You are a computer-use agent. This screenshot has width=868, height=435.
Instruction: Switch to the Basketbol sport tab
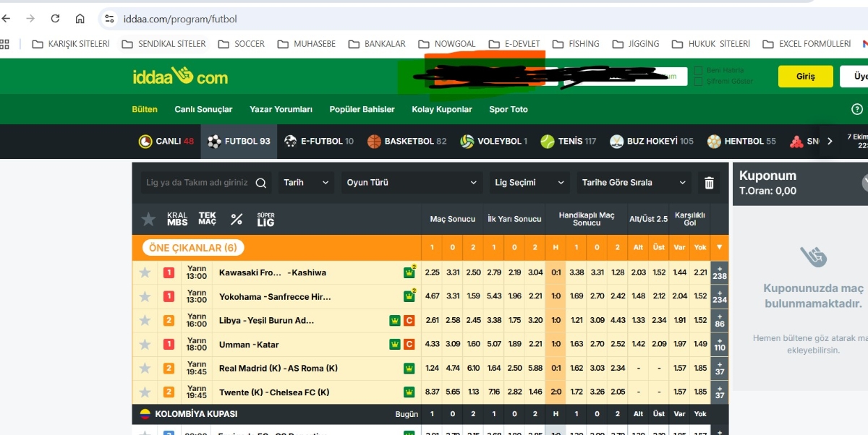coord(407,142)
